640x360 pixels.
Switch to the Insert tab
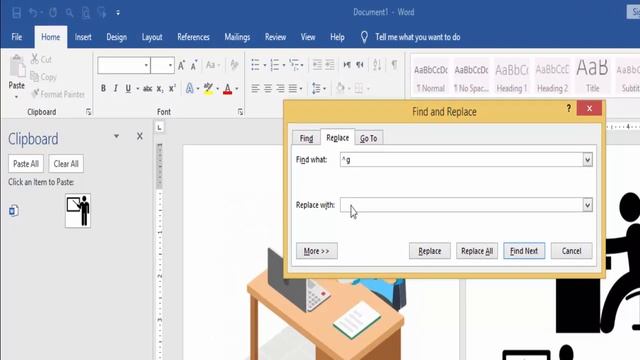click(x=83, y=37)
